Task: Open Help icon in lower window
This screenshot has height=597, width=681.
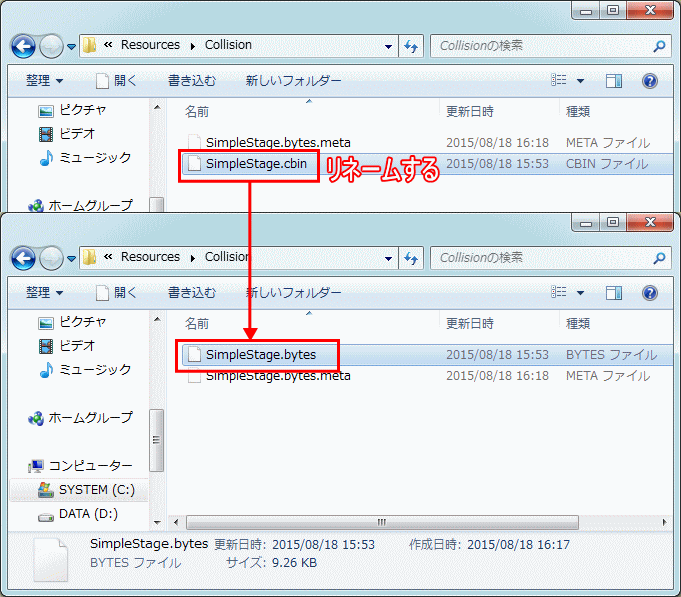Action: click(650, 293)
